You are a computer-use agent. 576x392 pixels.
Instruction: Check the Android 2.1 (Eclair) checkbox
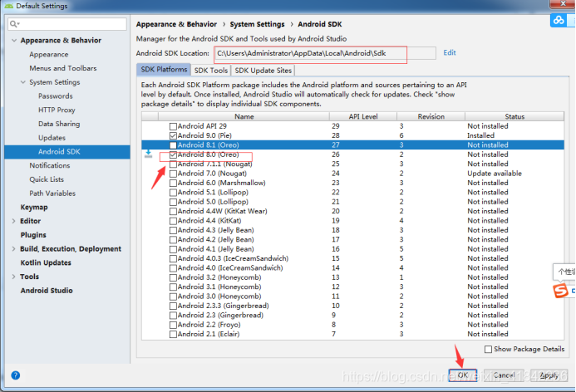(x=173, y=335)
